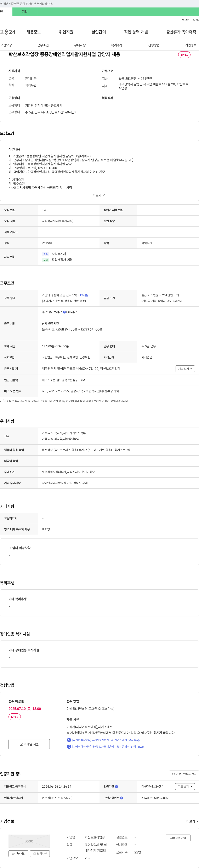Click the 채용정보 이력 button
The width and height of the screenshot is (199, 868).
point(178,838)
